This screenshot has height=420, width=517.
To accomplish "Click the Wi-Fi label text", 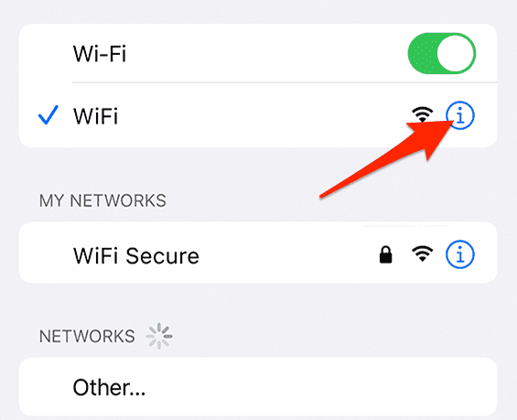I will [100, 53].
